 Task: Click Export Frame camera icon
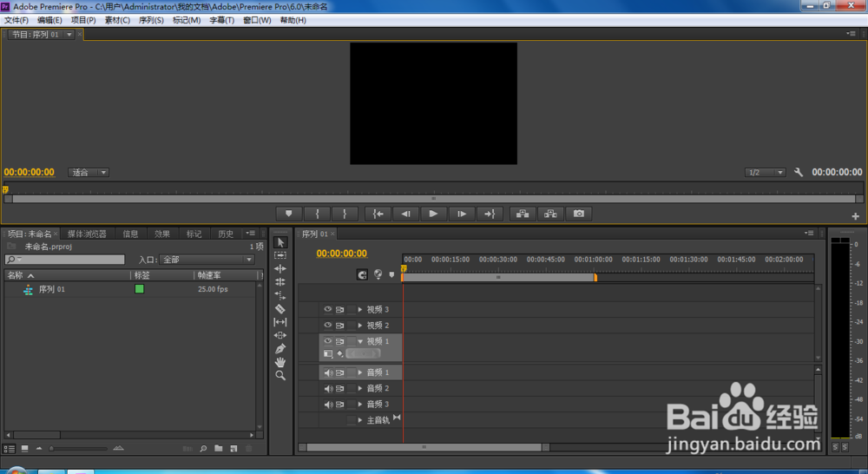[578, 214]
